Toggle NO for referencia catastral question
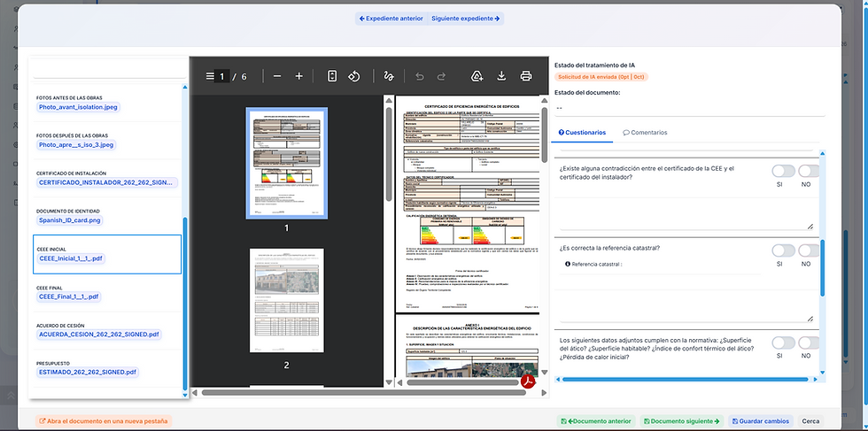This screenshot has width=868, height=431. tap(808, 250)
